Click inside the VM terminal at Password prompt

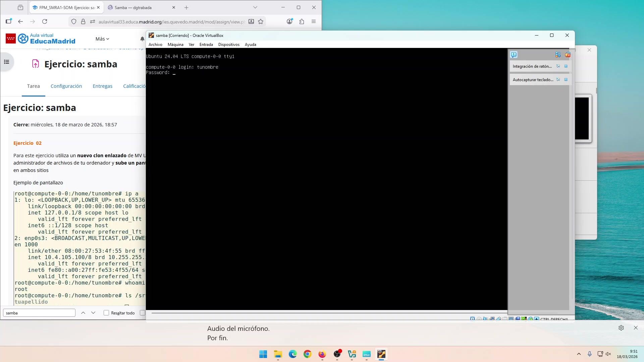174,73
